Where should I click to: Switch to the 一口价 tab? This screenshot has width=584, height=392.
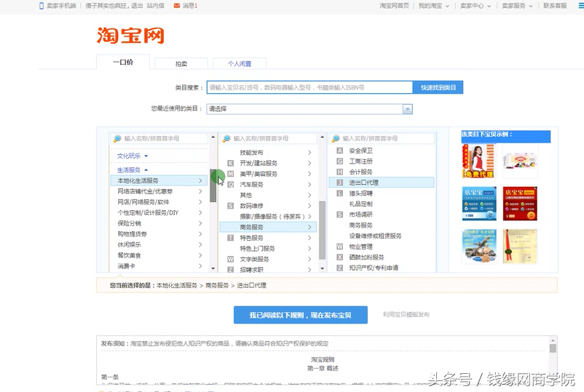(x=123, y=62)
